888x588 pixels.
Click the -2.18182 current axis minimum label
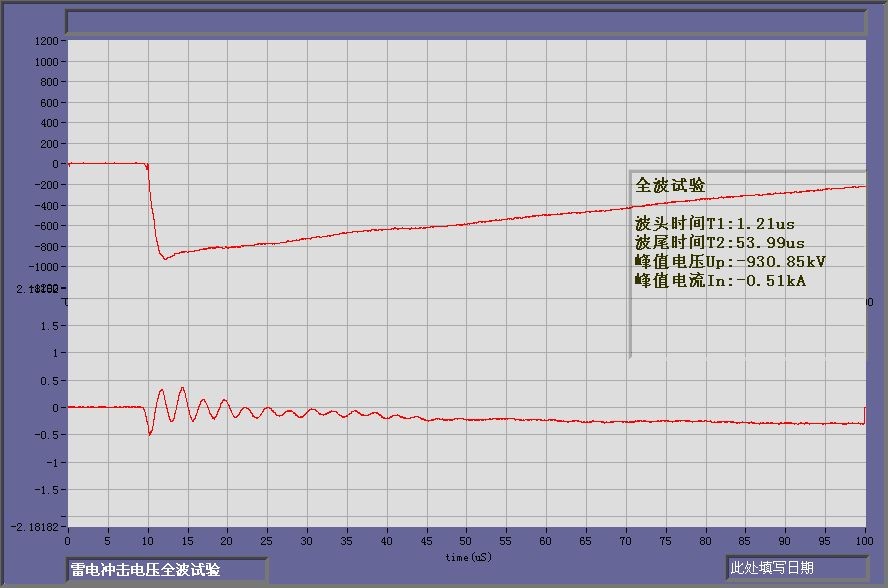tap(35, 527)
